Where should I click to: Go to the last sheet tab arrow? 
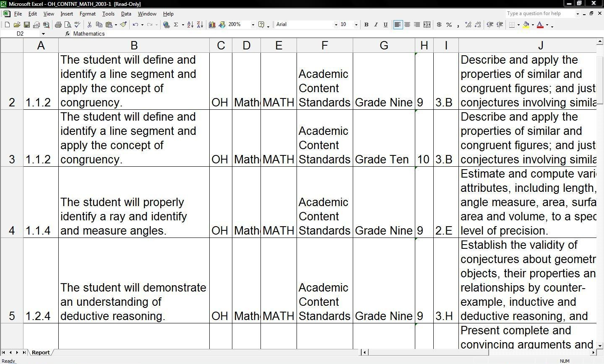coord(24,353)
